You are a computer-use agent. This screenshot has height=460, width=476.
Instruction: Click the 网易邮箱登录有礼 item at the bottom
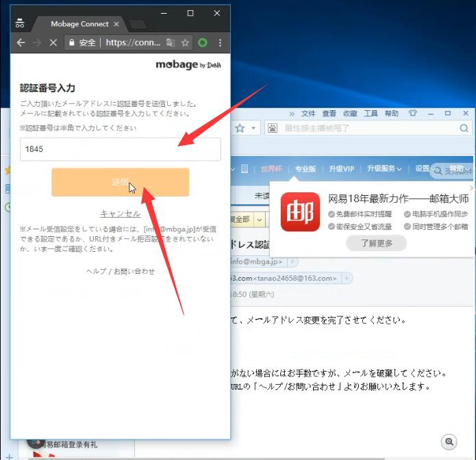pos(68,445)
